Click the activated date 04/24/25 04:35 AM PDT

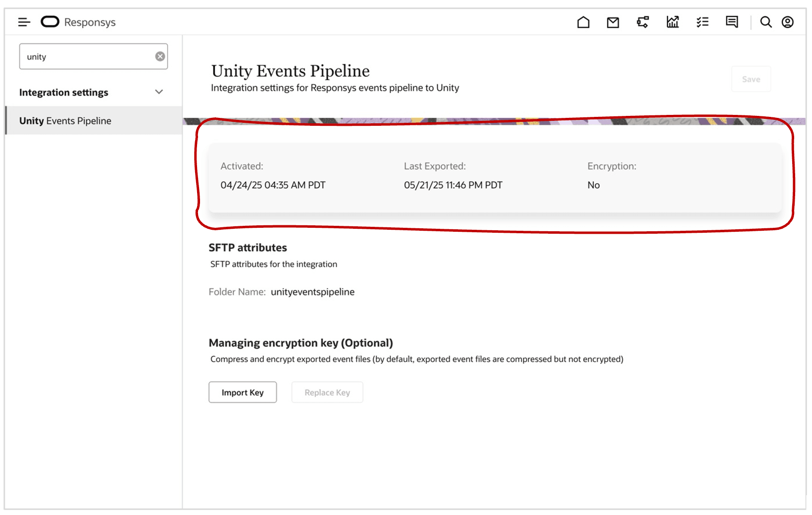click(273, 185)
